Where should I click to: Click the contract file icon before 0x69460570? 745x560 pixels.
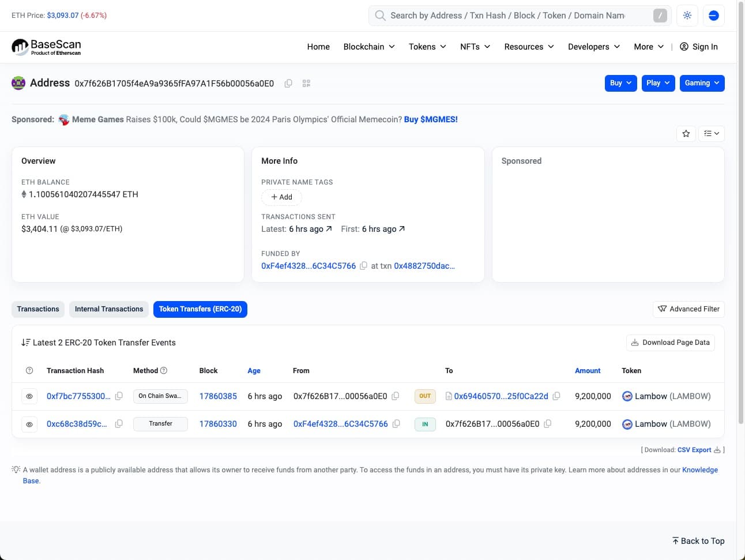(x=449, y=396)
